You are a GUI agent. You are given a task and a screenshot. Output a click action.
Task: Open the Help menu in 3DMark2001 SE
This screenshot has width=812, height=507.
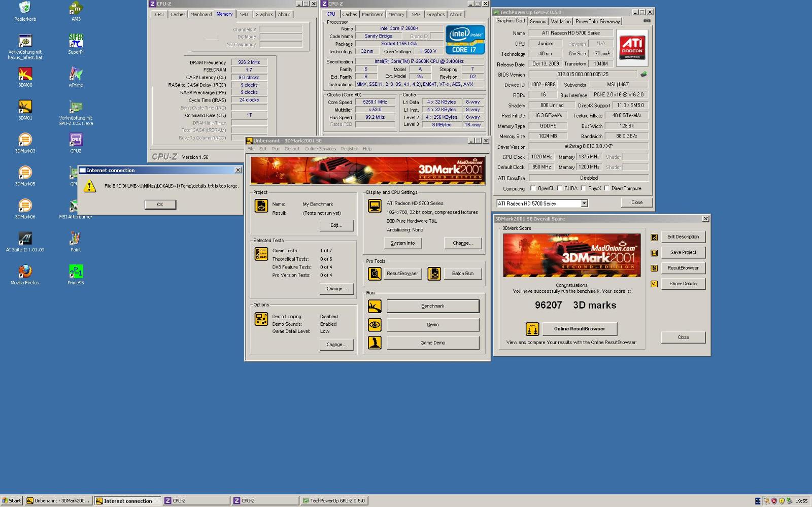367,149
